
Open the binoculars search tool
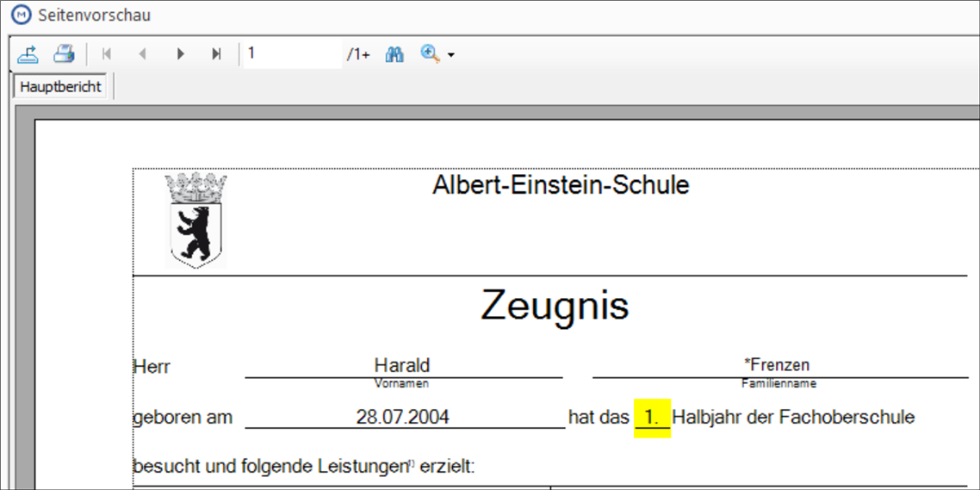coord(394,54)
